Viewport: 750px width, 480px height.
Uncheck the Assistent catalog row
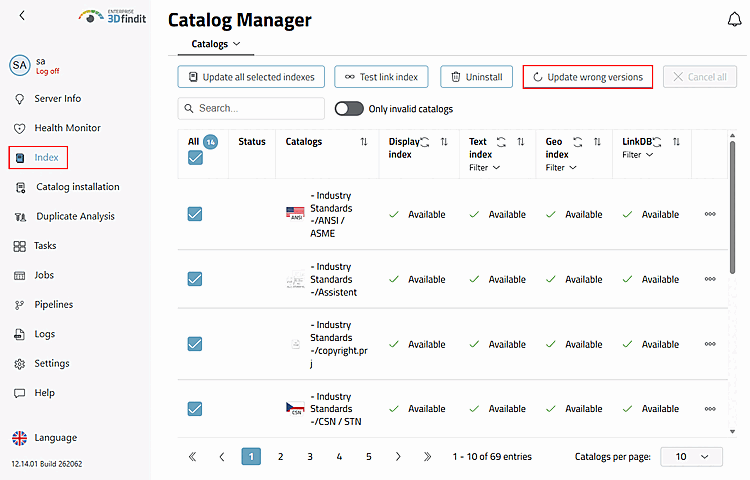(195, 279)
